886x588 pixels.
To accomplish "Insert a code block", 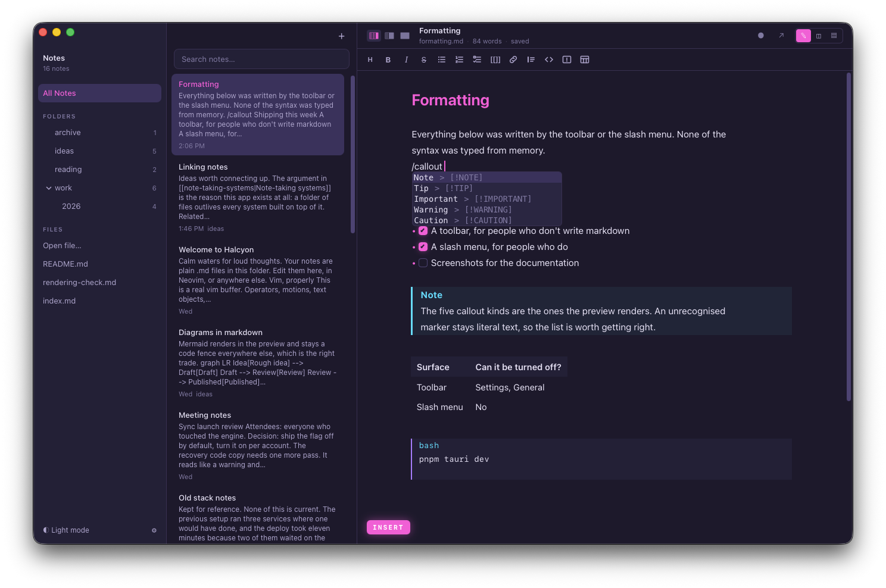I will tap(549, 60).
